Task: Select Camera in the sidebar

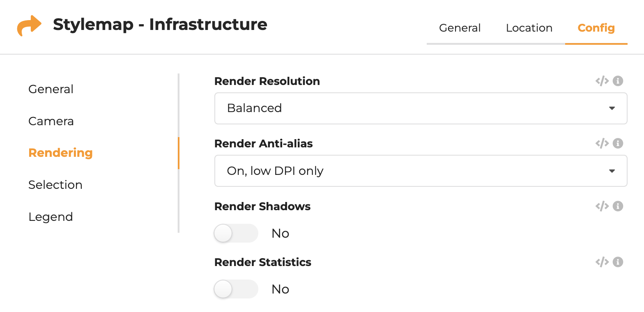Action: 51,121
